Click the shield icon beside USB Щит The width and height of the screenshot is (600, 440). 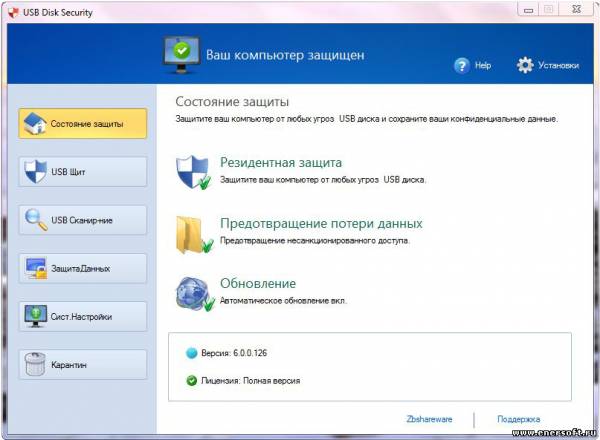point(35,171)
